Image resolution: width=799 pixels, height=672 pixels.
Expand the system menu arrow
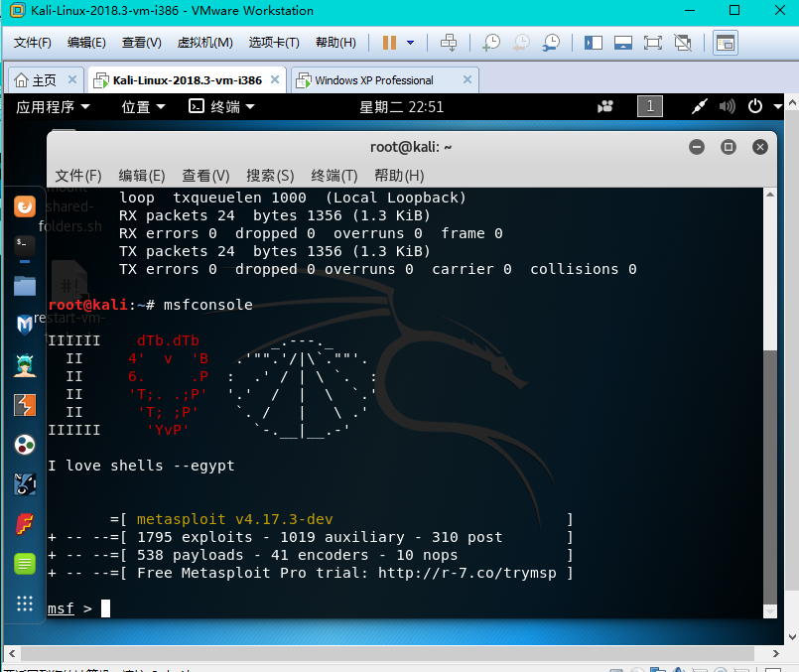point(777,106)
